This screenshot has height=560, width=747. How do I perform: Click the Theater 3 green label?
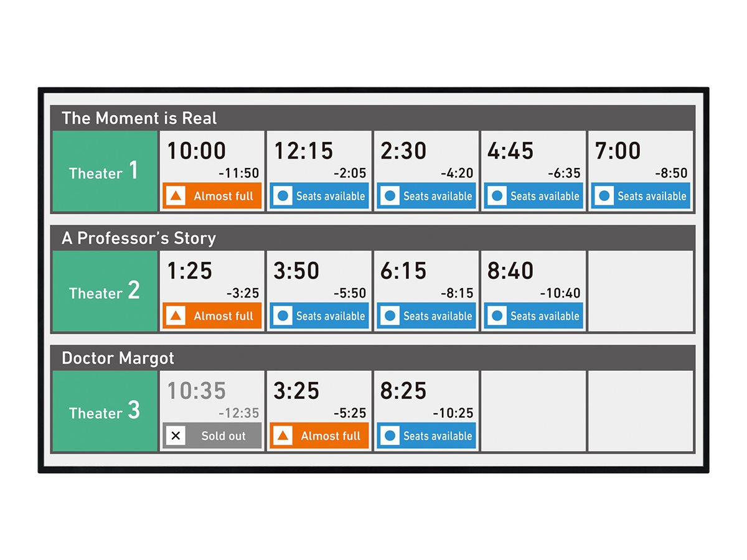click(105, 411)
